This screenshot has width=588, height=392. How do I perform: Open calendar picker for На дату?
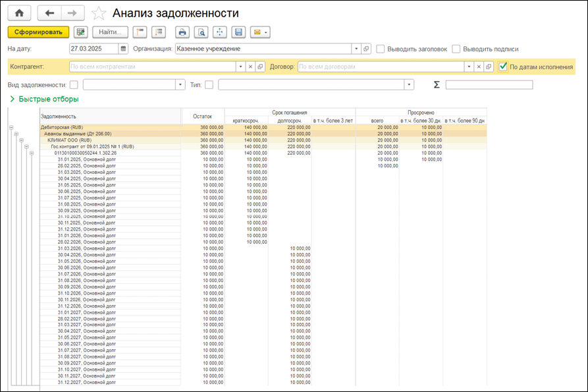[123, 49]
